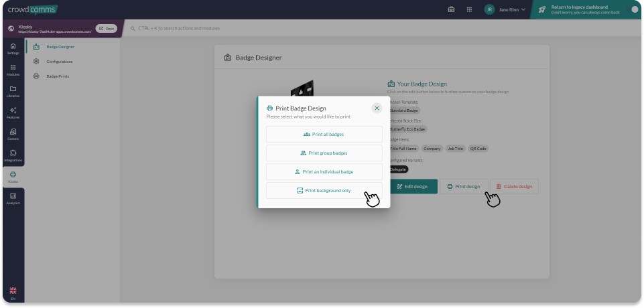Image resolution: width=644 pixels, height=308 pixels.
Task: Open the apps grid icon in header
Action: [469, 9]
